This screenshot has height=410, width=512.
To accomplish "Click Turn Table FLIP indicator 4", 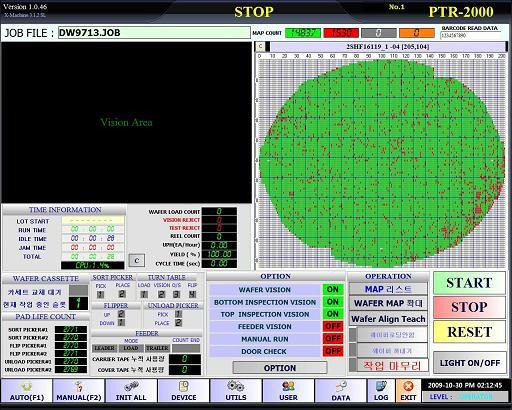I will tap(192, 294).
